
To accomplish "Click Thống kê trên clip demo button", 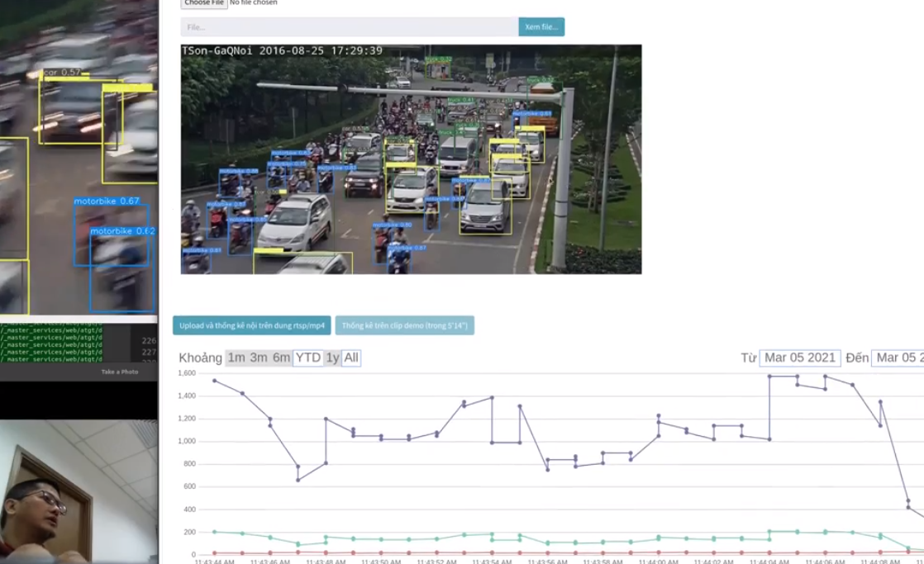I will pos(404,325).
